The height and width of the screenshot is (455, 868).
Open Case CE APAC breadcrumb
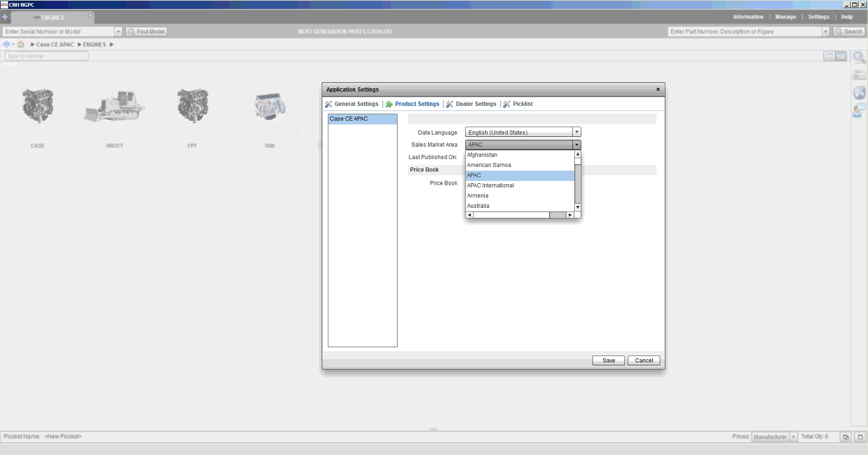coord(55,44)
